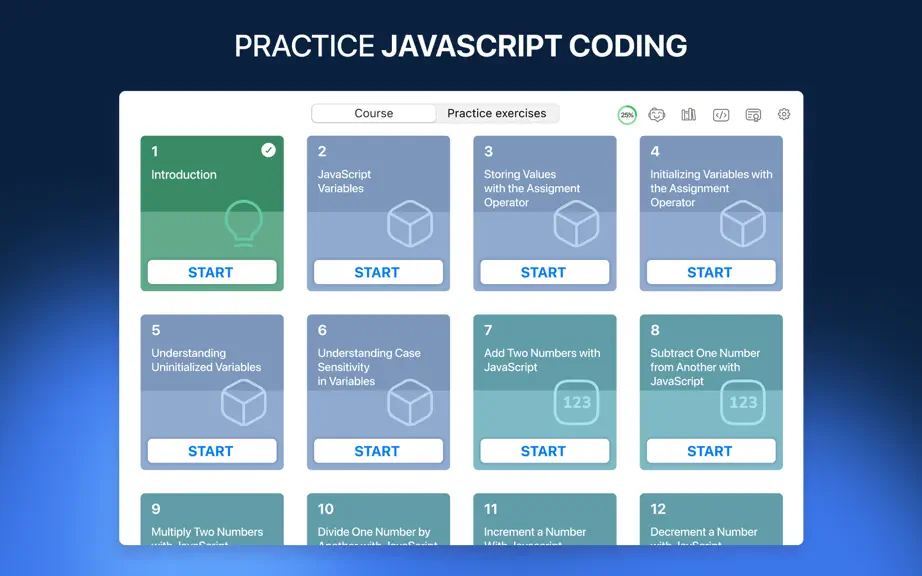Select 'Understanding Case Sensitivity in Variables' title
This screenshot has width=922, height=576.
tap(369, 367)
